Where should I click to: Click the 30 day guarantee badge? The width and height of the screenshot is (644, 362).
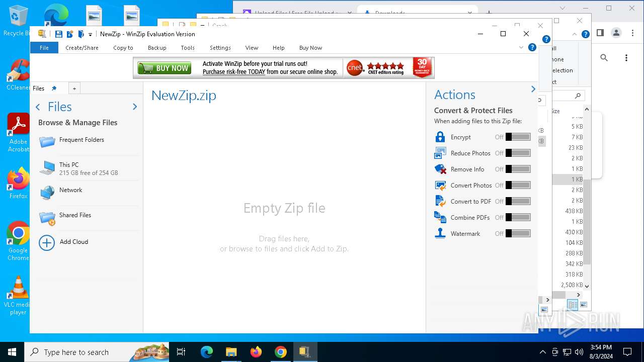pyautogui.click(x=422, y=67)
